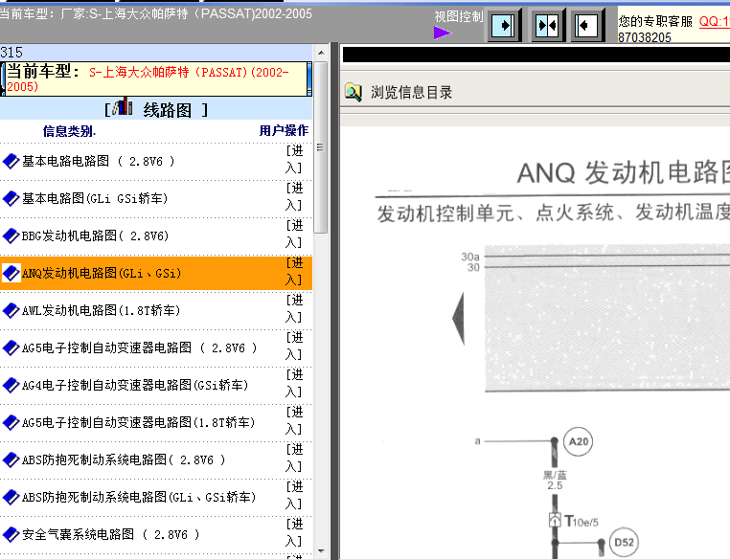The height and width of the screenshot is (560, 730).
Task: Click the 当前车型 red vehicle name text
Action: tap(148, 79)
